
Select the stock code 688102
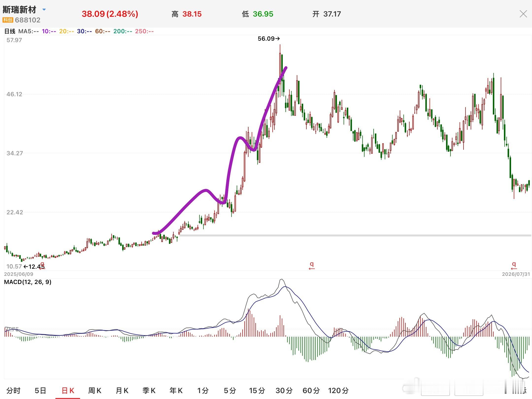28,20
